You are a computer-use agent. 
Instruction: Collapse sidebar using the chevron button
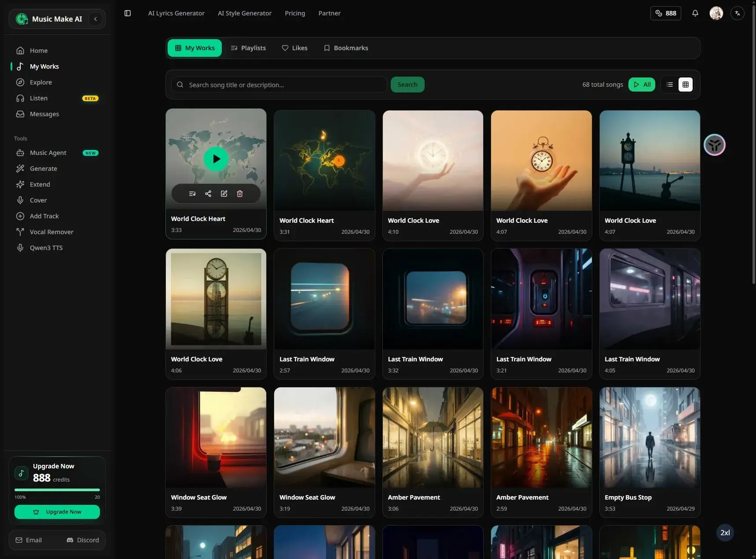tap(95, 19)
